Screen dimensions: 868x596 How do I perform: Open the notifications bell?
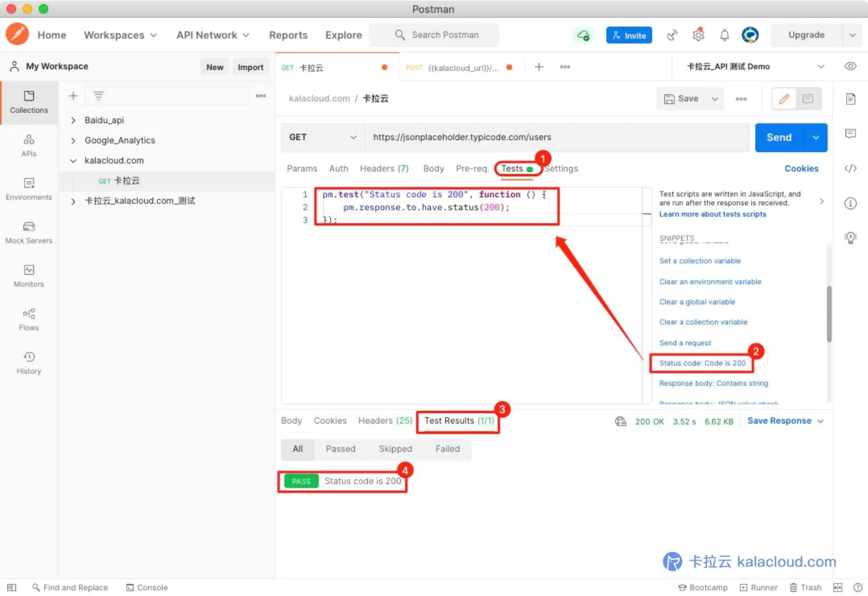click(724, 35)
